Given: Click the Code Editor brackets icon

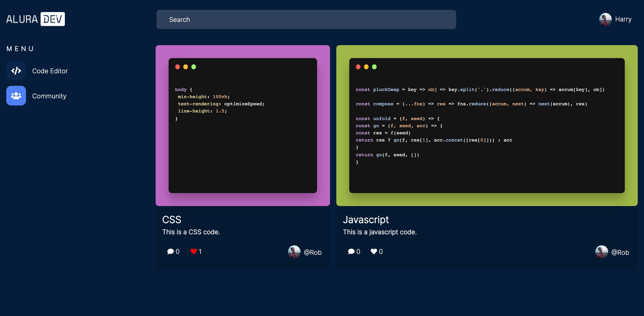Looking at the screenshot, I should 16,71.
